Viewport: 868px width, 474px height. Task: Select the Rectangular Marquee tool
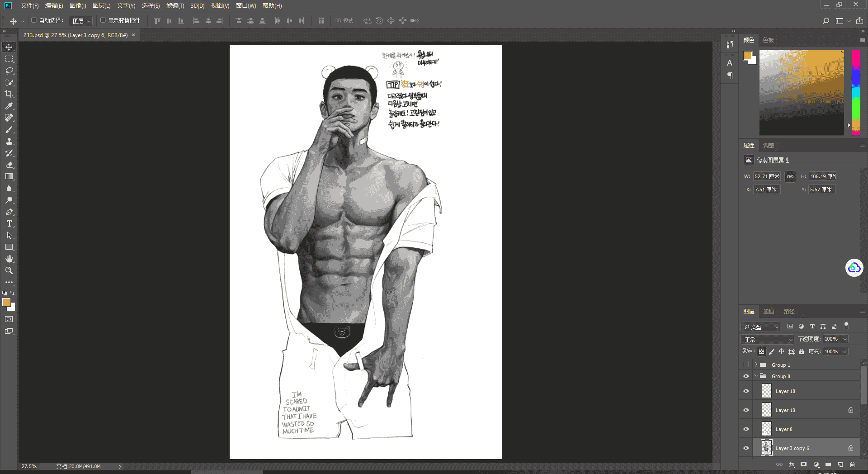click(x=9, y=59)
